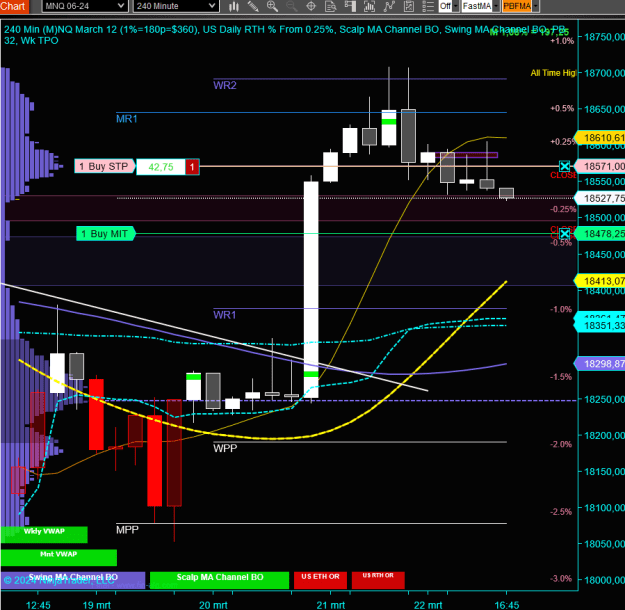The image size is (625, 610).
Task: Click the MR1 pivot label
Action: (x=126, y=119)
